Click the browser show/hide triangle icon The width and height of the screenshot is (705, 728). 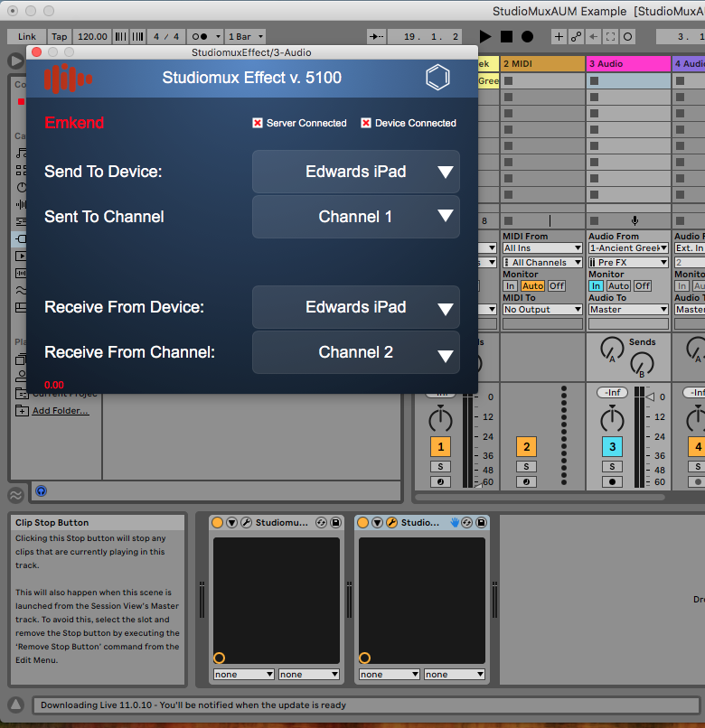pyautogui.click(x=15, y=61)
